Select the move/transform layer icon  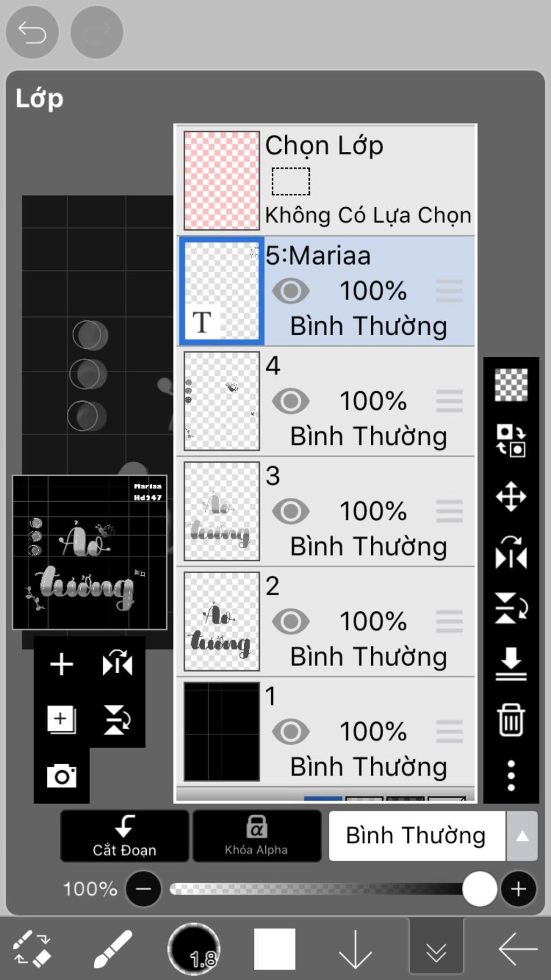(511, 496)
